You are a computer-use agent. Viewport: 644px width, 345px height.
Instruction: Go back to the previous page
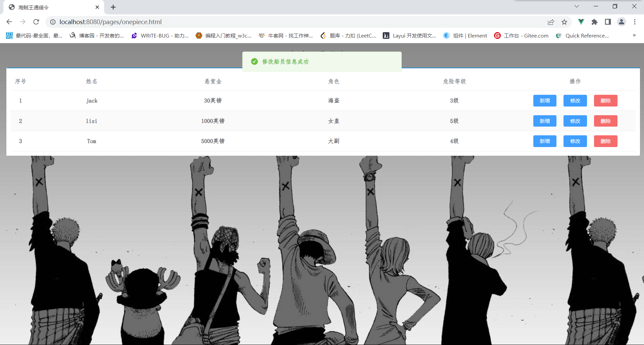click(9, 22)
